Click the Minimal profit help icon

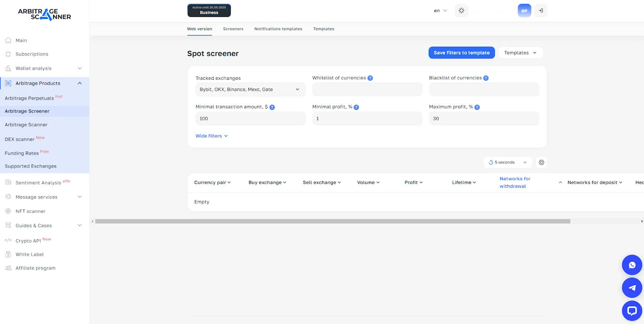coord(356,107)
